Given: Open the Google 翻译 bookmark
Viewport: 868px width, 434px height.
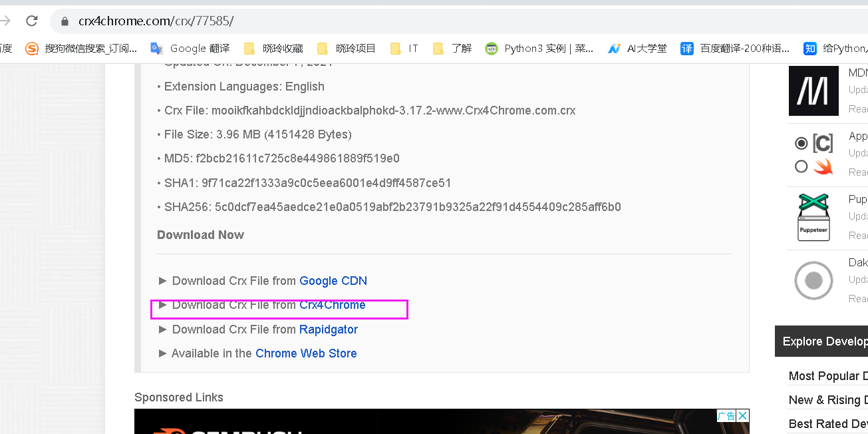Looking at the screenshot, I should point(190,48).
